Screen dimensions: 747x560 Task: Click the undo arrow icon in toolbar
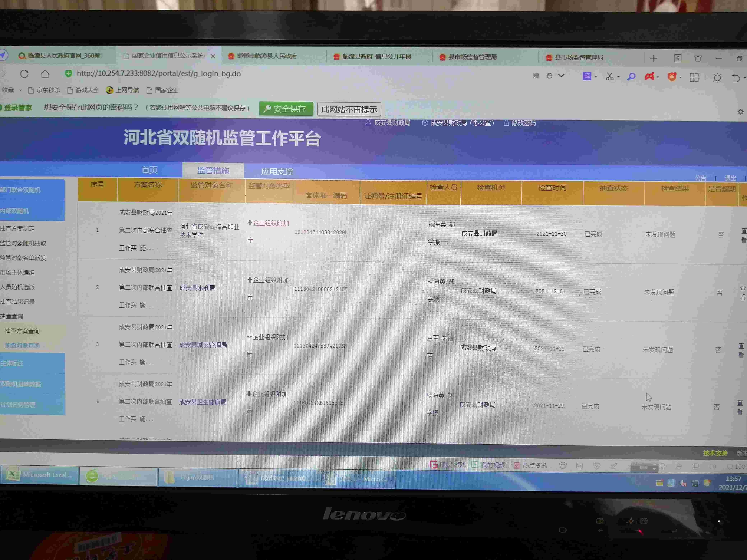tap(736, 78)
